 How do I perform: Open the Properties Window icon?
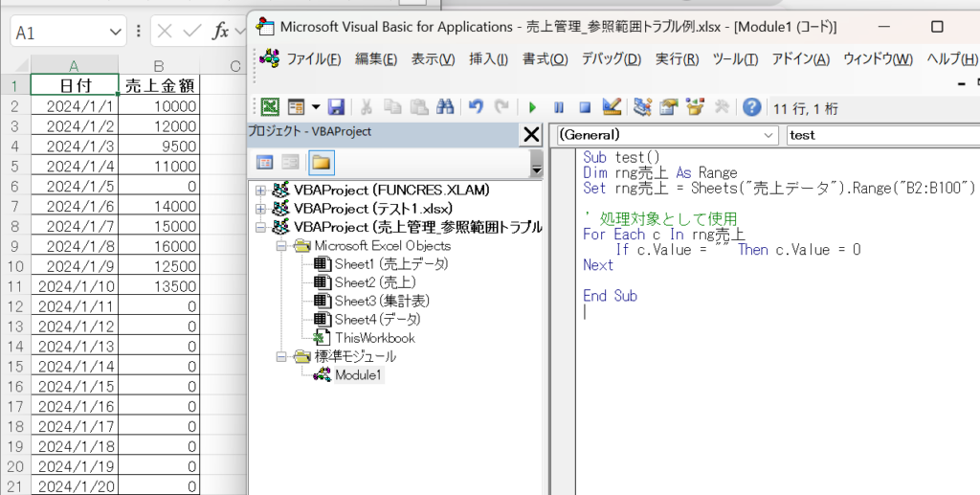[x=668, y=107]
